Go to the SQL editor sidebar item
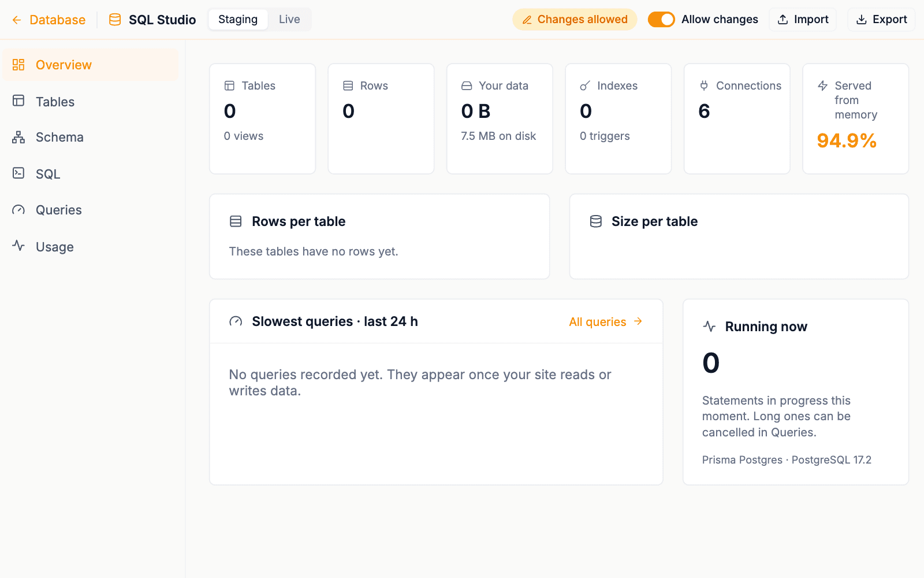Viewport: 924px width, 578px height. point(91,174)
